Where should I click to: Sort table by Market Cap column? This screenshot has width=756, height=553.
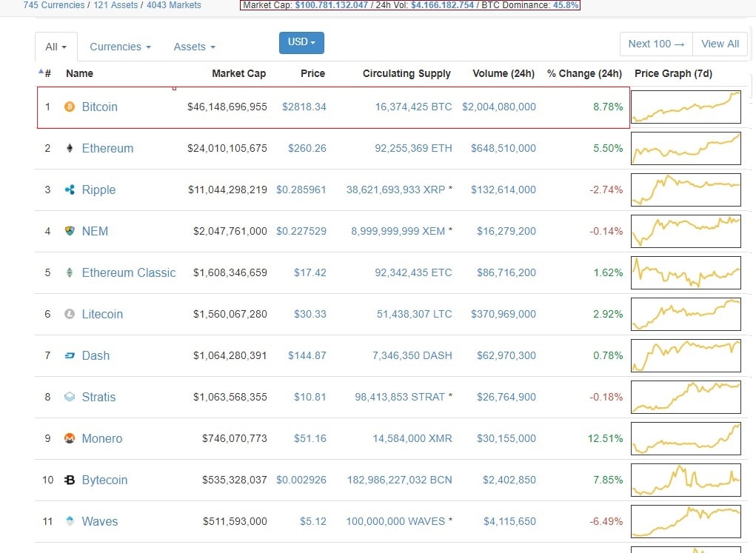click(x=238, y=73)
